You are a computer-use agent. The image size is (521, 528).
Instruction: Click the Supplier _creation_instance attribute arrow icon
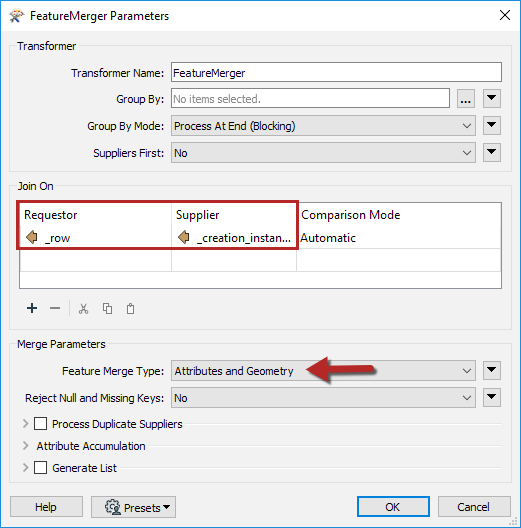click(184, 237)
